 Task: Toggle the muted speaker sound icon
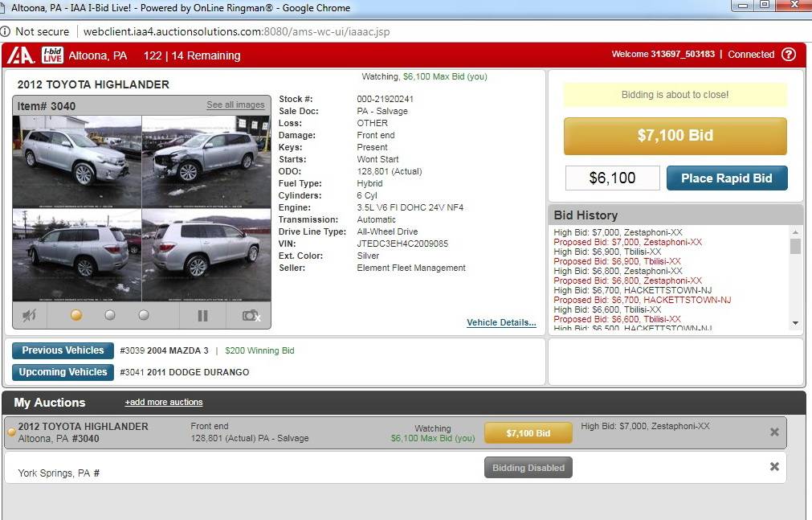pyautogui.click(x=30, y=315)
